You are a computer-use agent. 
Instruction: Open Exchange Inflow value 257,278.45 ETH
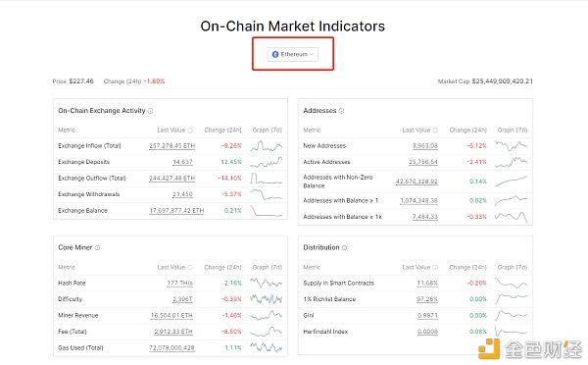coord(172,145)
